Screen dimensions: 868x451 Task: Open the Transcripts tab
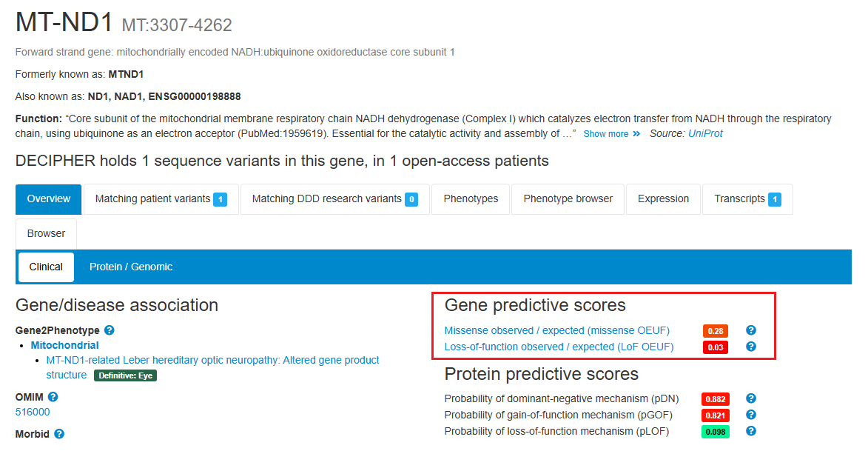pyautogui.click(x=747, y=199)
